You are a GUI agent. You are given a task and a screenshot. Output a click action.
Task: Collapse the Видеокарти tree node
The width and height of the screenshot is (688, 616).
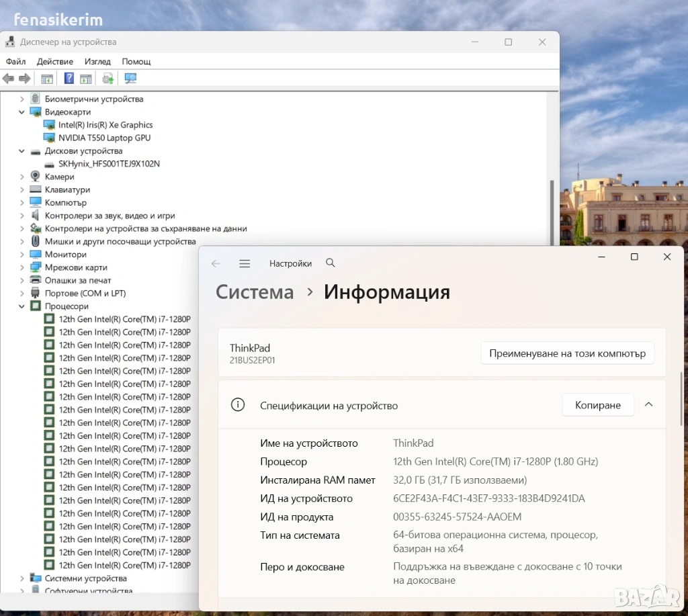[21, 112]
